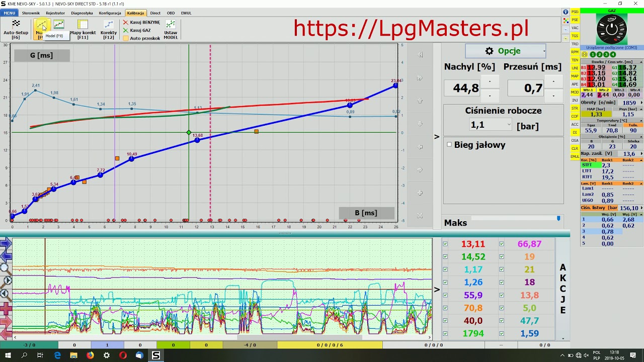Click the GAZ fuel switch dial
Screen dimensions: 644x362
pos(612,29)
